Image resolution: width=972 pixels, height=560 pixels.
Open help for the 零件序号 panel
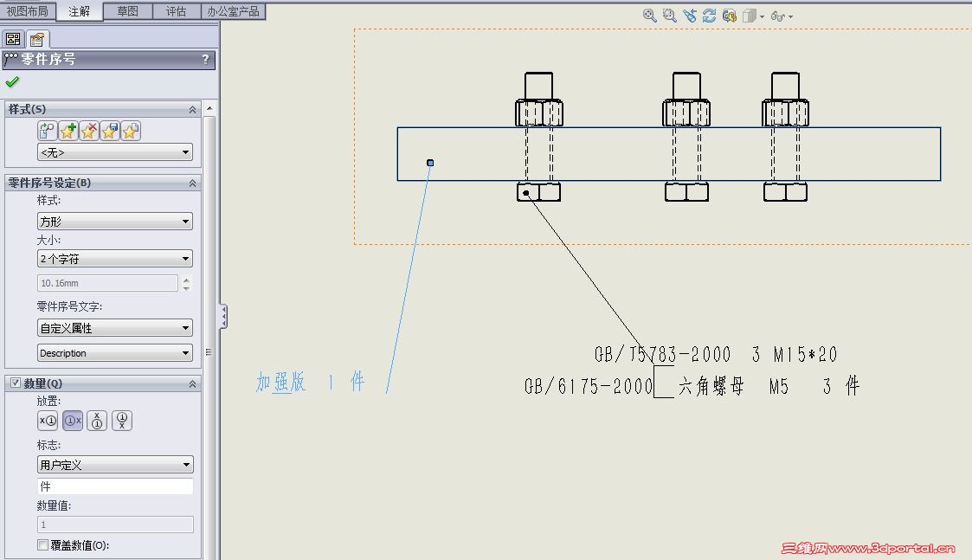click(205, 60)
